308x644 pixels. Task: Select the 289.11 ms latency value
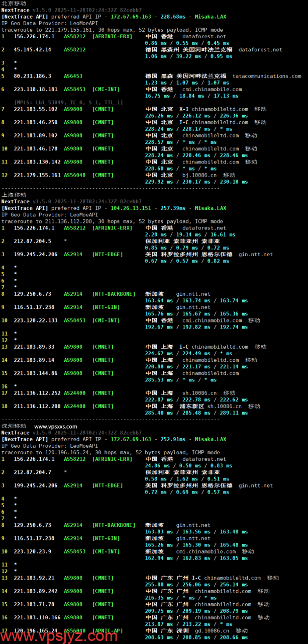(235, 413)
